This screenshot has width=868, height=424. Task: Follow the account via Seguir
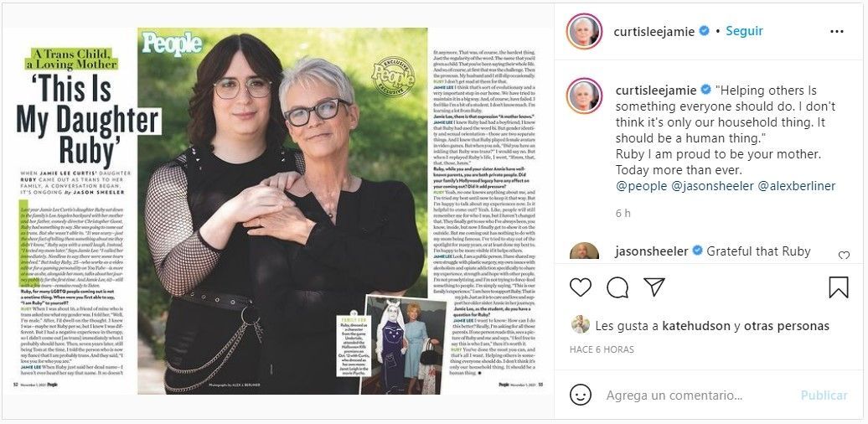pyautogui.click(x=745, y=31)
